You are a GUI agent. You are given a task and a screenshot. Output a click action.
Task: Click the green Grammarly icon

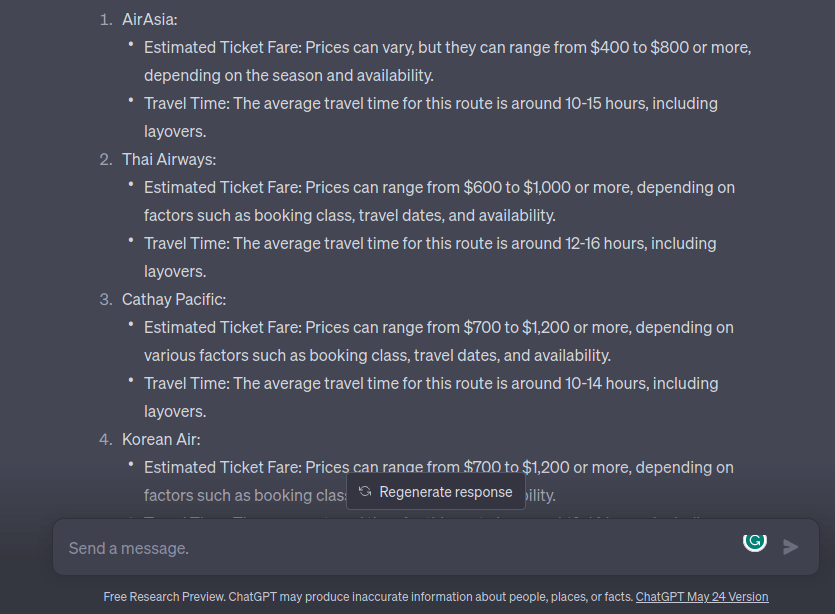[755, 541]
